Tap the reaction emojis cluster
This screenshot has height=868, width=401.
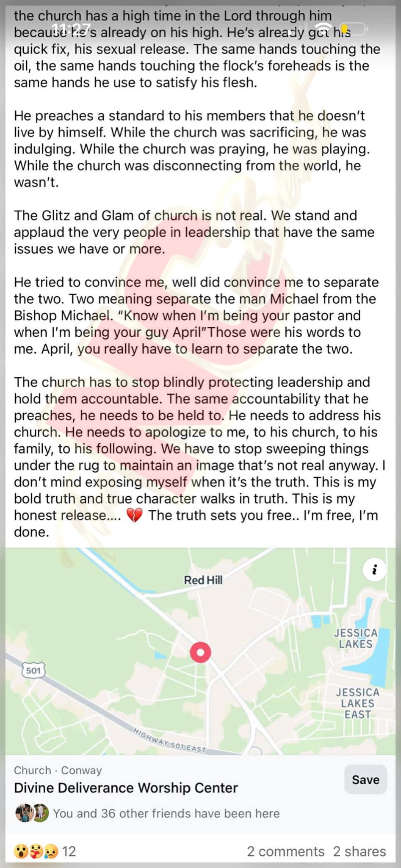[x=36, y=851]
